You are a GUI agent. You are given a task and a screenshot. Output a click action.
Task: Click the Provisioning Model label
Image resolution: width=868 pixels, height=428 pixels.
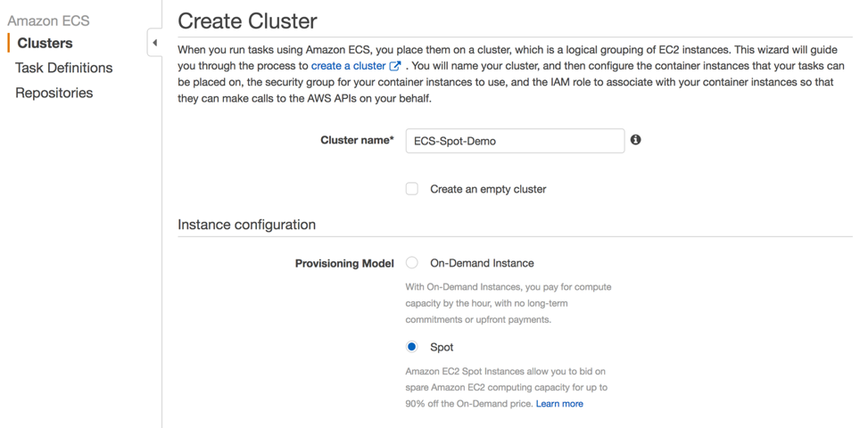pyautogui.click(x=344, y=264)
